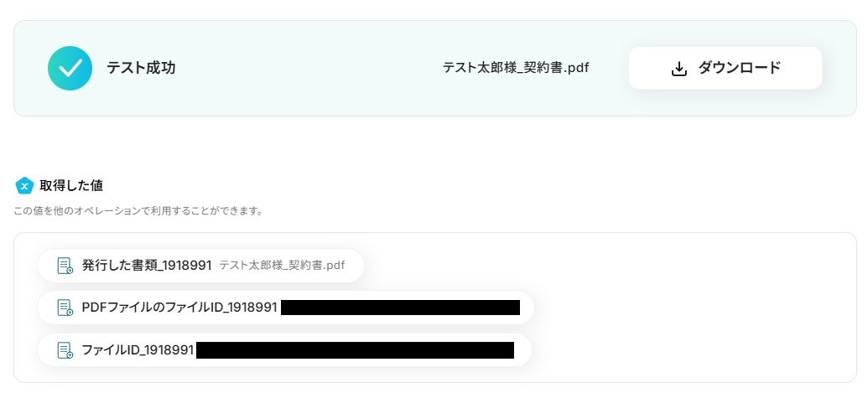Click the redacted value beside ファイルID_1918991
868x393 pixels.
[355, 350]
